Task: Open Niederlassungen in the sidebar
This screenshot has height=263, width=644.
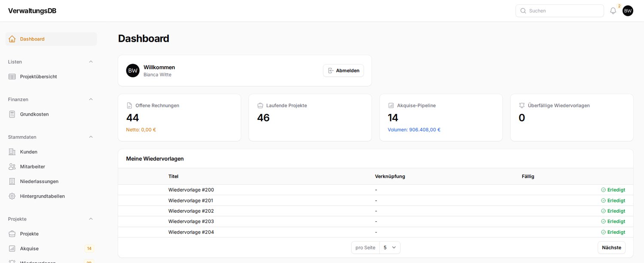Action: point(51,181)
